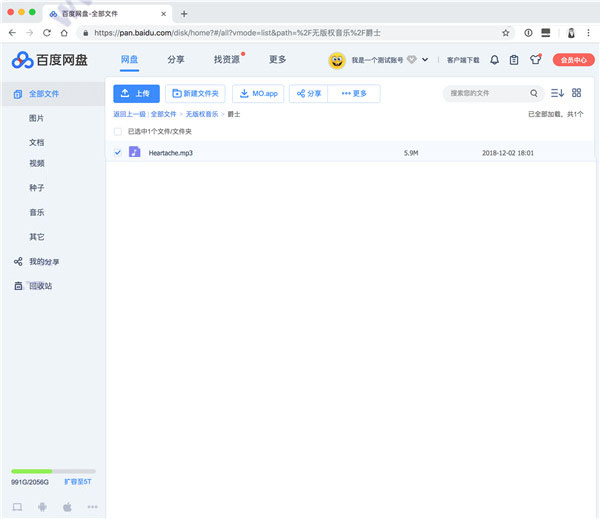Click the storage usage progress bar
This screenshot has height=519, width=600.
tap(53, 471)
